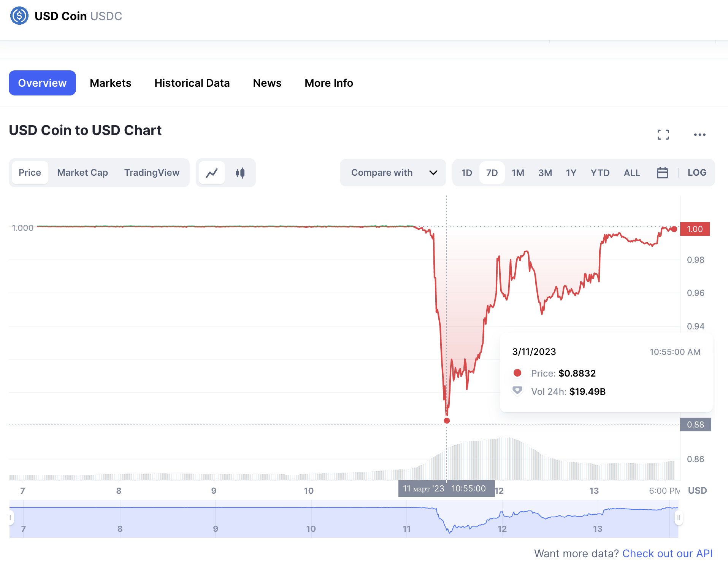The width and height of the screenshot is (728, 566).
Task: Open chart options via the ellipsis icon
Action: 699,134
